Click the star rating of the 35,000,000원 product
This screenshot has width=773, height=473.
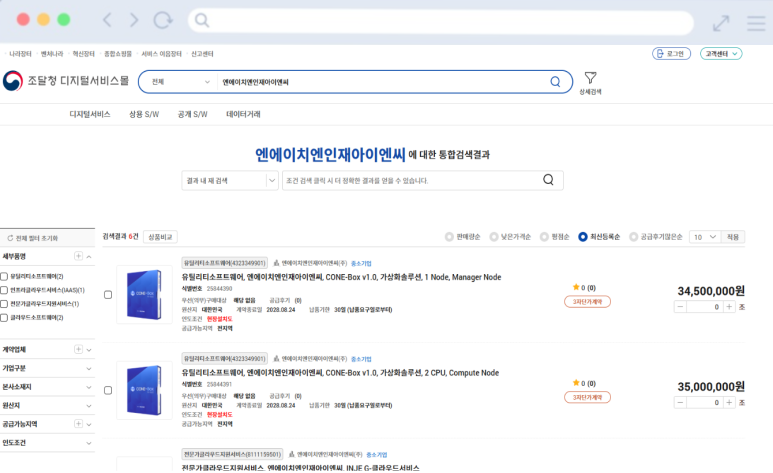point(584,383)
